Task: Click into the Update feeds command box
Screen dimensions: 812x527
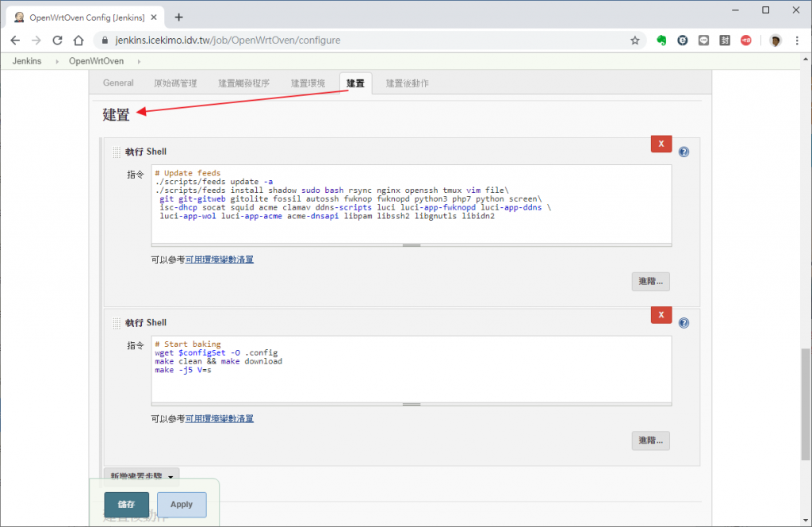Action: click(x=412, y=204)
